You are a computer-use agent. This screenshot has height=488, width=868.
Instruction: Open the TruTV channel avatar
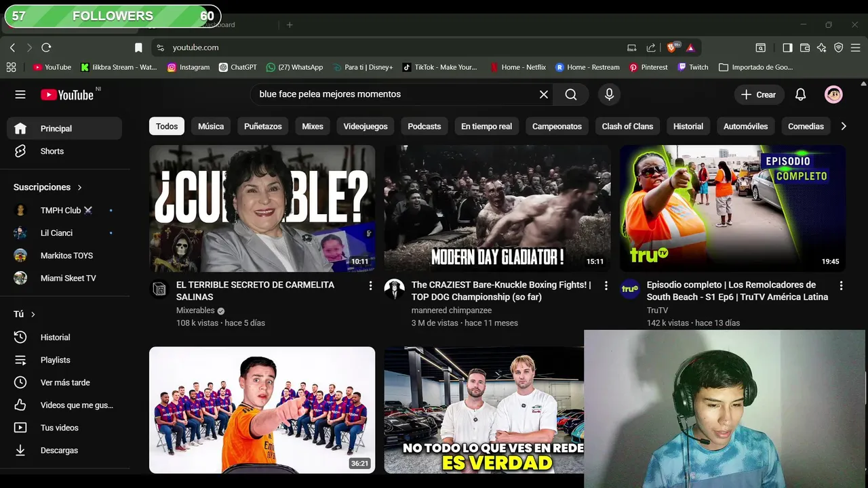[x=630, y=289]
